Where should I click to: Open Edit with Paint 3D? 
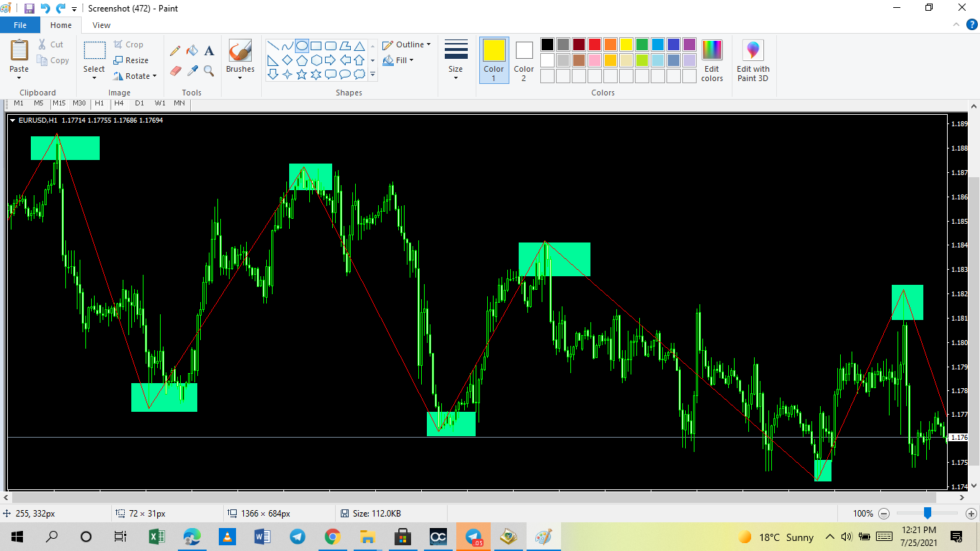(x=753, y=61)
